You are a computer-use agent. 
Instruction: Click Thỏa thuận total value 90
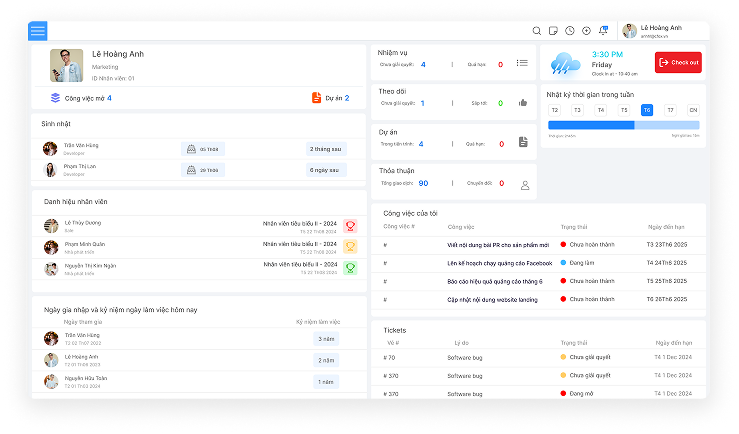tap(423, 183)
